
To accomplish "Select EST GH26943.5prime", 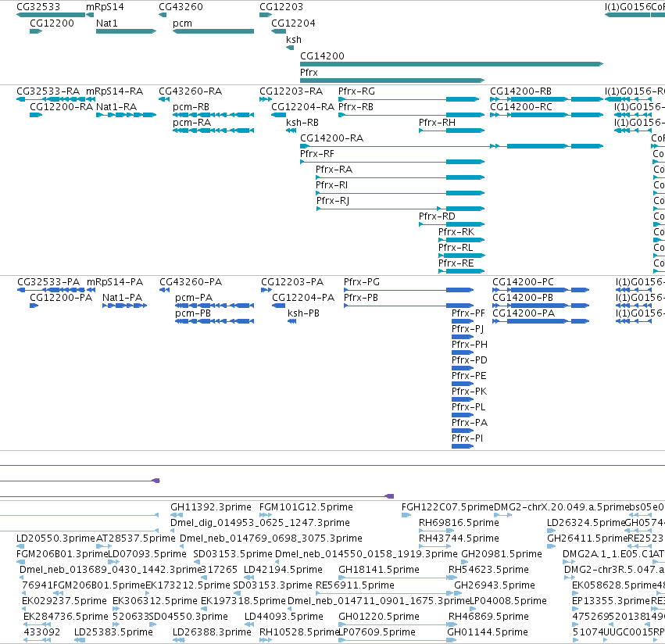I will pos(458,593).
